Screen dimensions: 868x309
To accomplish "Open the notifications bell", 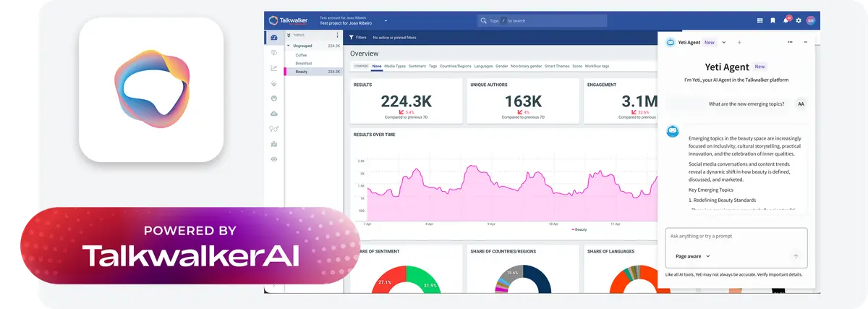I will (786, 20).
